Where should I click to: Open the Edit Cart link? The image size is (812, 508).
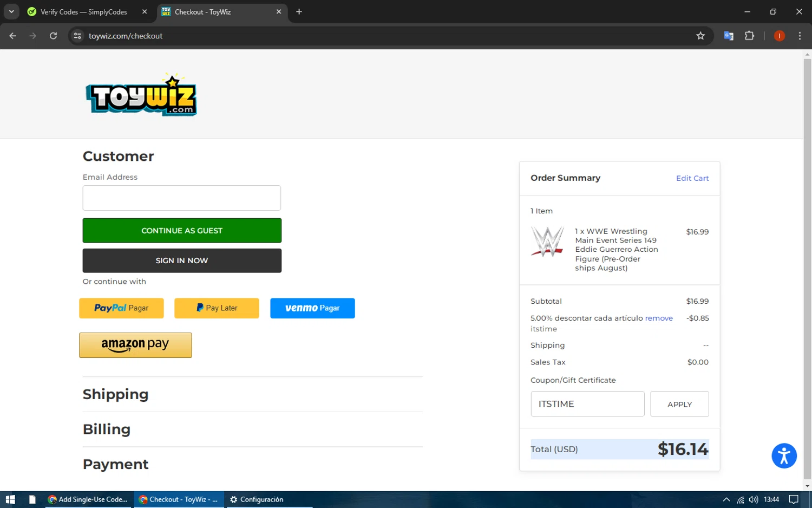point(692,178)
